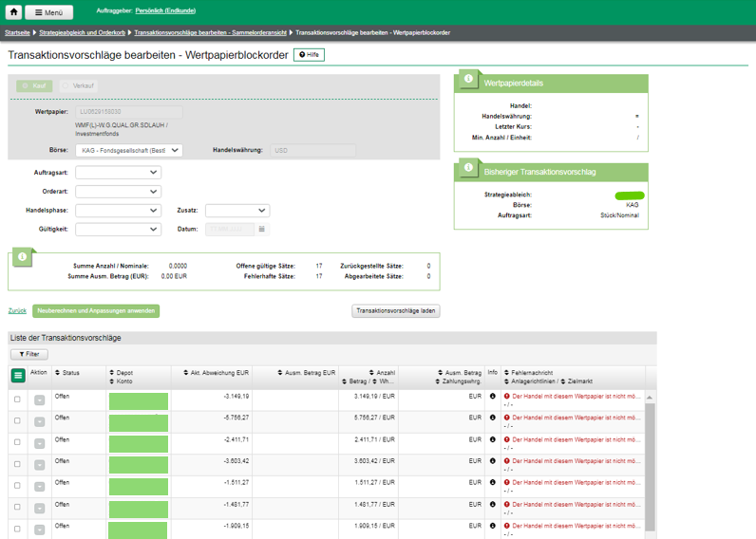Sort by Akt. Abweichung EUR
The width and height of the screenshot is (756, 539).
tap(216, 373)
